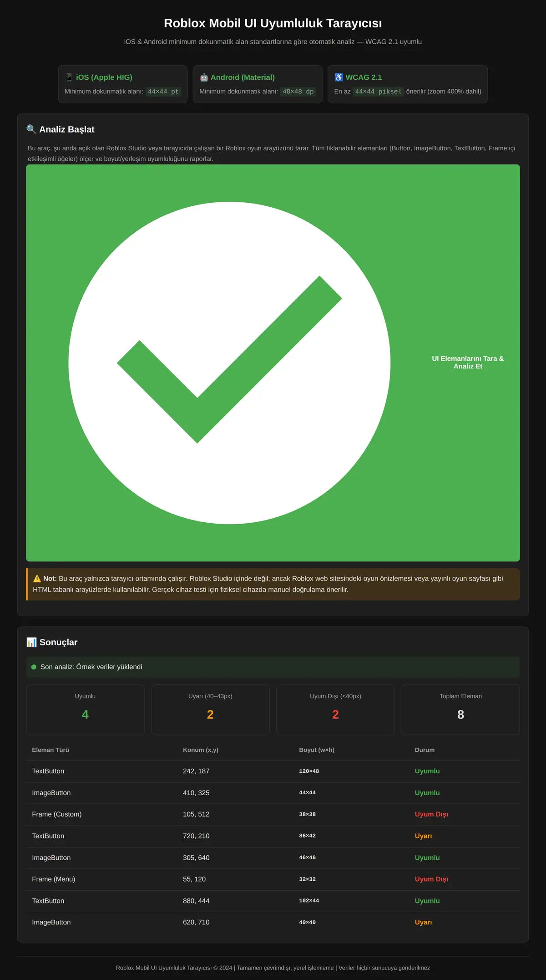This screenshot has height=980, width=546.
Task: Click the phone icon beside iOS (Apple HIG)
Action: (x=69, y=77)
